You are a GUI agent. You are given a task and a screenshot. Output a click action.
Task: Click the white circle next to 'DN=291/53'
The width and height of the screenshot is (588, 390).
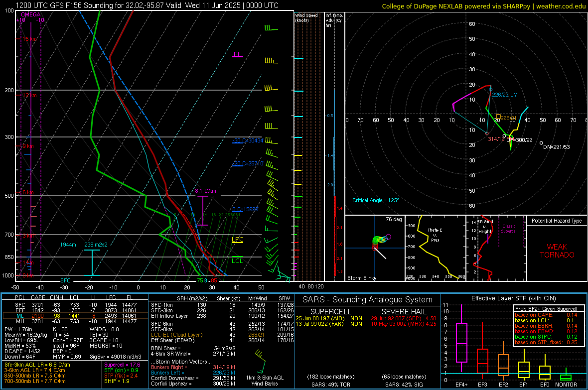tap(541, 143)
